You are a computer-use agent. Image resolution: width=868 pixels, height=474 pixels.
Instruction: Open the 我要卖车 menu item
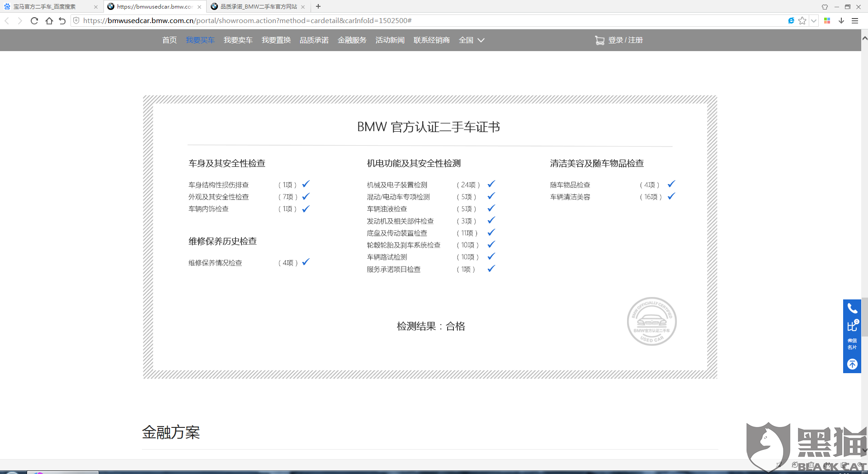[x=238, y=40]
